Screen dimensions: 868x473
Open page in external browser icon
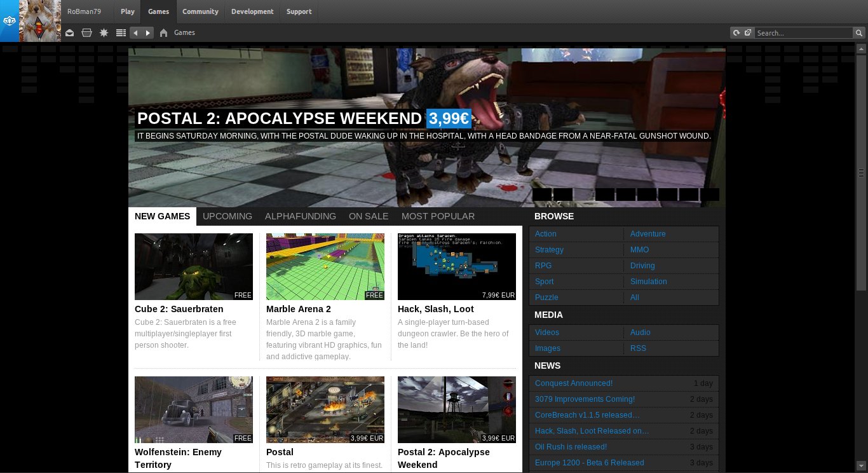pyautogui.click(x=748, y=33)
